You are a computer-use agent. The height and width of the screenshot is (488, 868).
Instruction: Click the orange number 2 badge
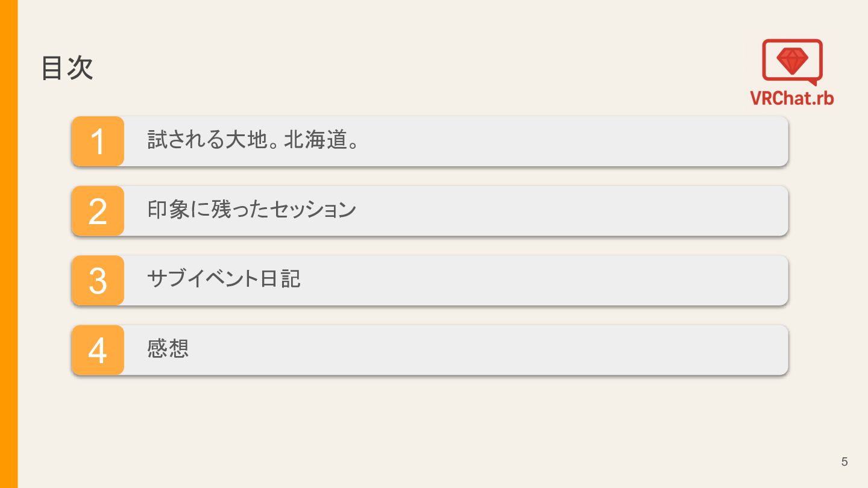98,211
